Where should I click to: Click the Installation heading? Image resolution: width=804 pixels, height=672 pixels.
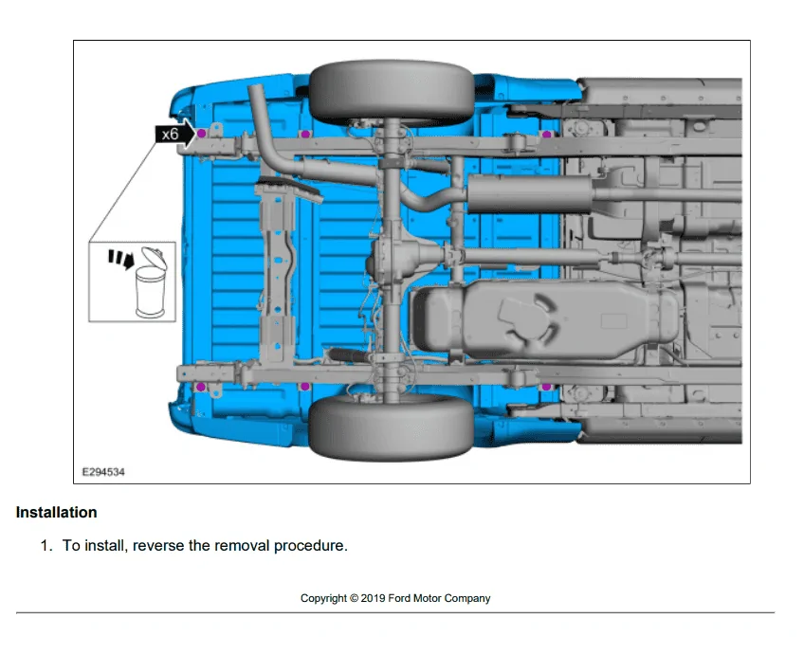click(56, 512)
